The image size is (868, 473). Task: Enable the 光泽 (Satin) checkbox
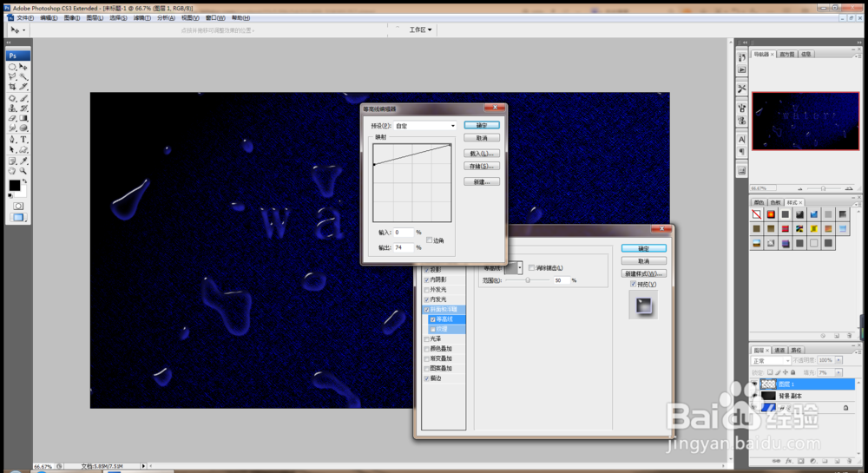point(427,339)
